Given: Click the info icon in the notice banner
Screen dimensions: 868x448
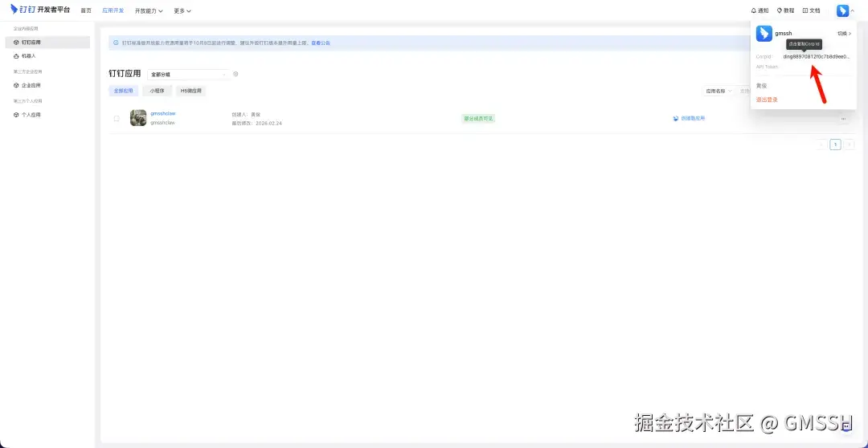Looking at the screenshot, I should click(116, 43).
